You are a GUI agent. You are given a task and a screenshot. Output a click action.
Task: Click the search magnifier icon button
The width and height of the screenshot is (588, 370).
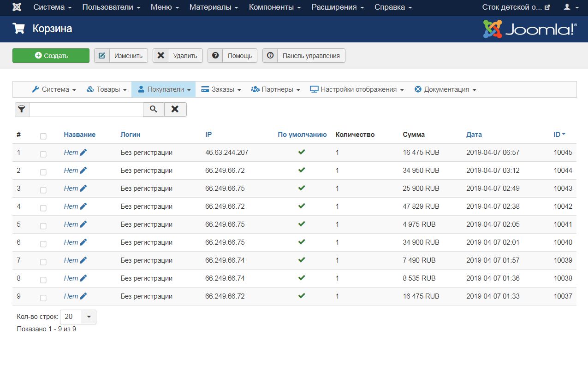pos(154,109)
